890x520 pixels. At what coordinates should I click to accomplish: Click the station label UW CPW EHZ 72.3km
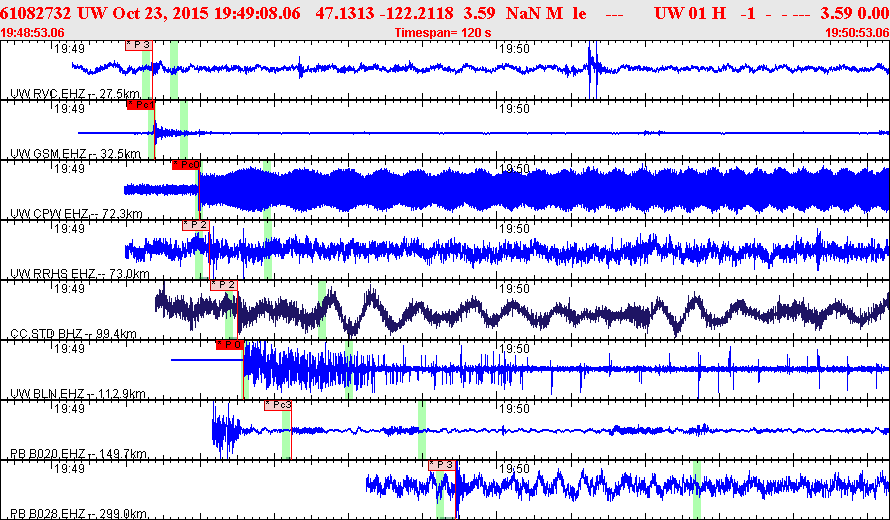tap(76, 214)
